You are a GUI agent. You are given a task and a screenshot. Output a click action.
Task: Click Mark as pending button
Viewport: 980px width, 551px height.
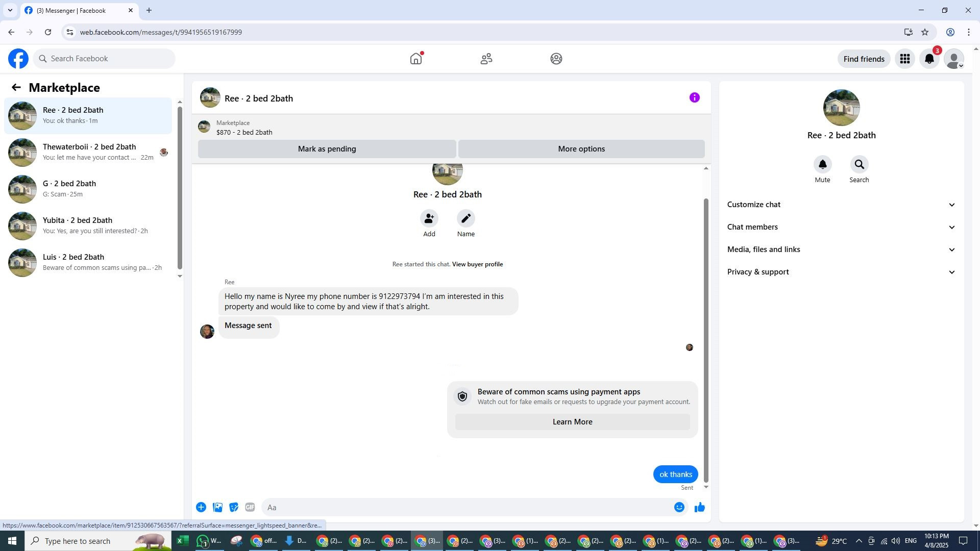327,149
